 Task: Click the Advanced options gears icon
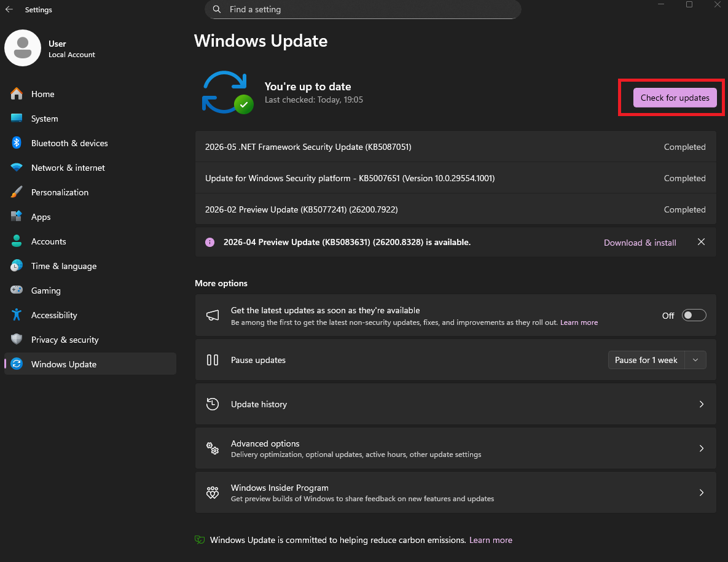tap(213, 448)
